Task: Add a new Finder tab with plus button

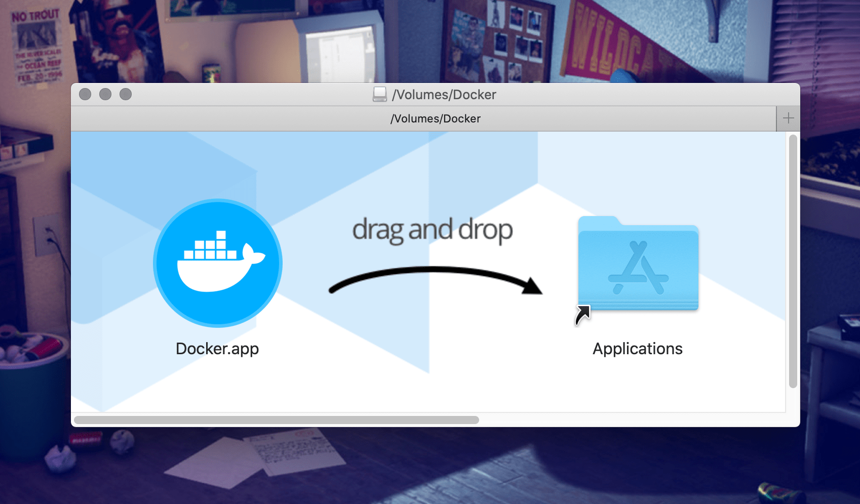Action: [788, 118]
